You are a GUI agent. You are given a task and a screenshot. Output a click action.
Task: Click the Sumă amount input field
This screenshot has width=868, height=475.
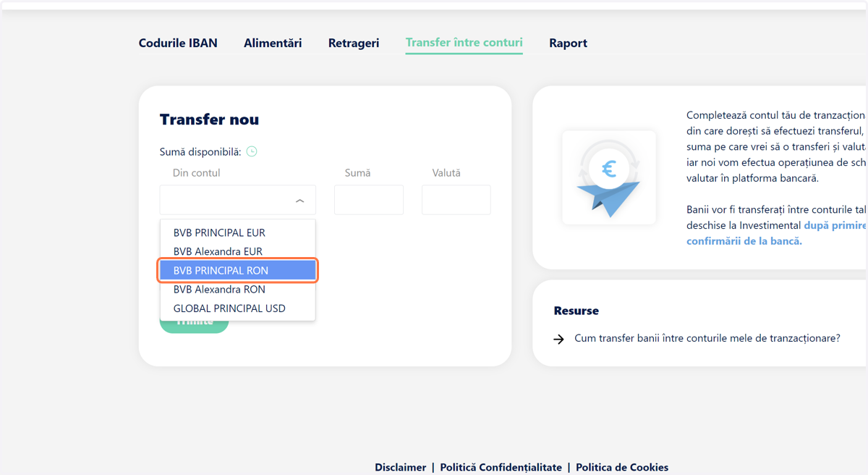pyautogui.click(x=369, y=200)
